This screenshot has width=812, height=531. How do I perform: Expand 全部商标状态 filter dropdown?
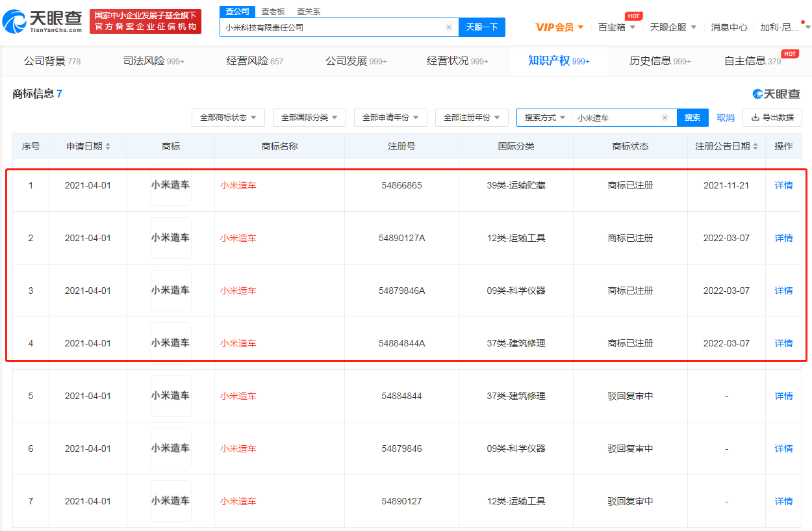(x=228, y=118)
